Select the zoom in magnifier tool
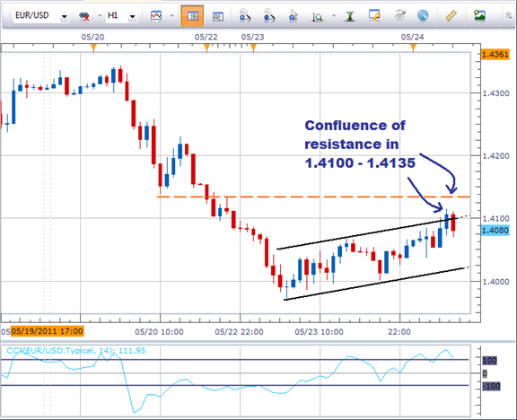This screenshot has height=420, width=517. 245,16
